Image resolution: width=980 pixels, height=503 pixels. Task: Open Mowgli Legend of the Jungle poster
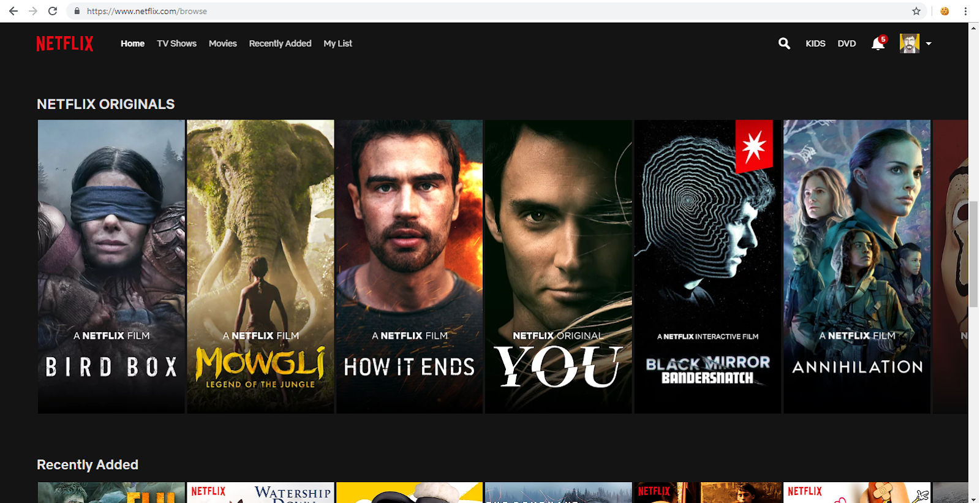point(260,267)
